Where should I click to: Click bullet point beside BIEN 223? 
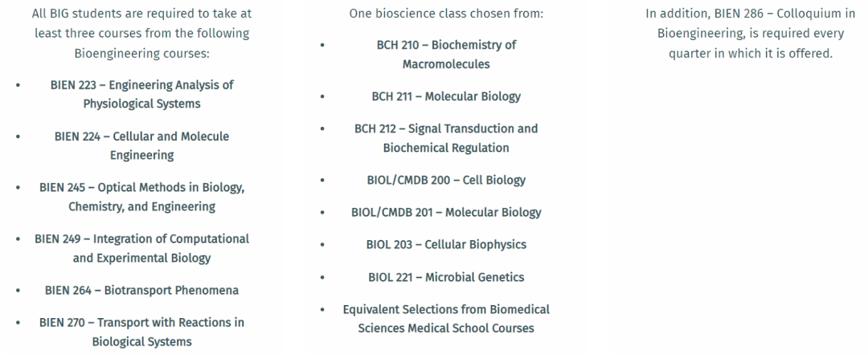[18, 85]
